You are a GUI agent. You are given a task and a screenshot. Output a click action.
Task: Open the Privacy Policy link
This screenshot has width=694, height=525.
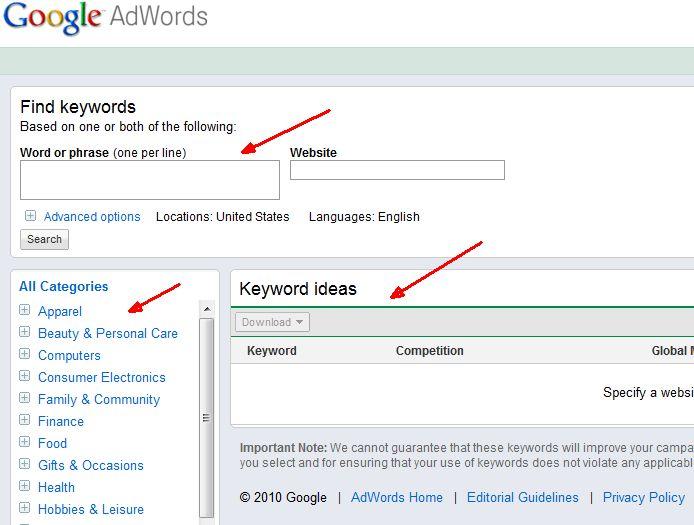(x=644, y=498)
